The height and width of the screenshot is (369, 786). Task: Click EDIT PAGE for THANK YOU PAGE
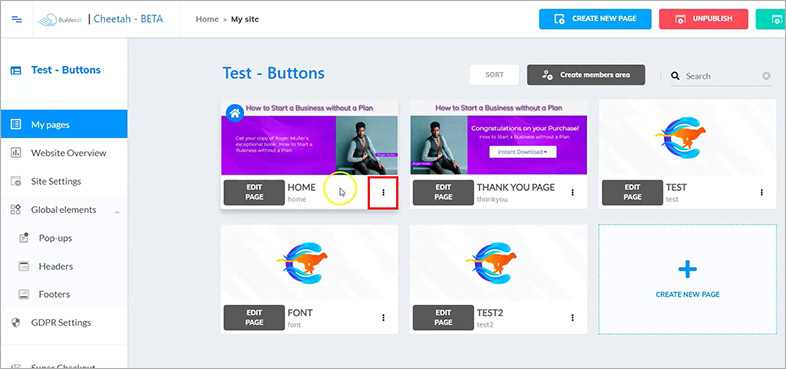[443, 193]
